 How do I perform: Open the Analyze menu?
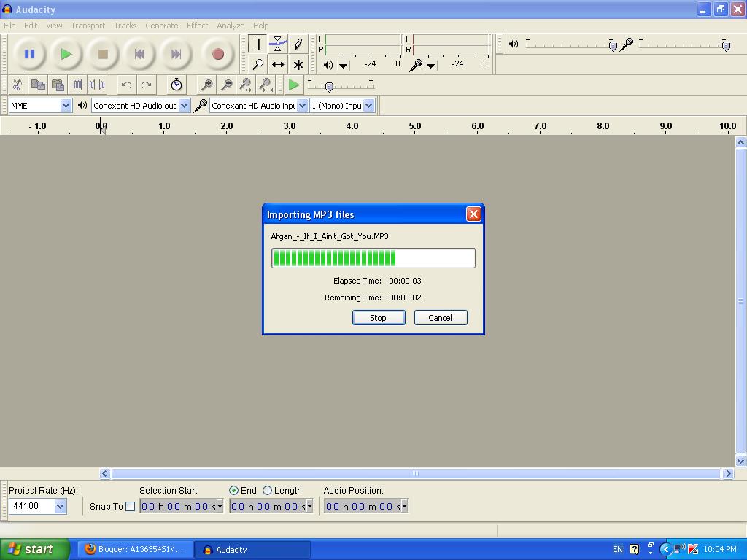tap(231, 26)
